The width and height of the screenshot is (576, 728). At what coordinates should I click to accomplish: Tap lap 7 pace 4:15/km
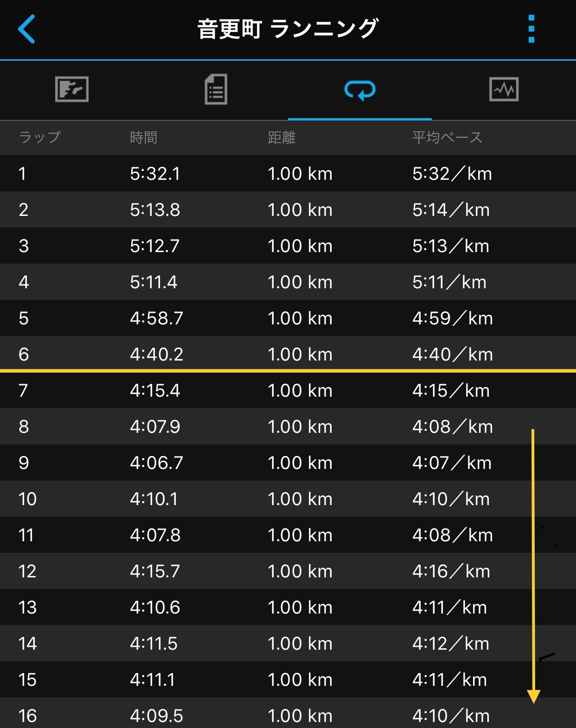[x=451, y=390]
